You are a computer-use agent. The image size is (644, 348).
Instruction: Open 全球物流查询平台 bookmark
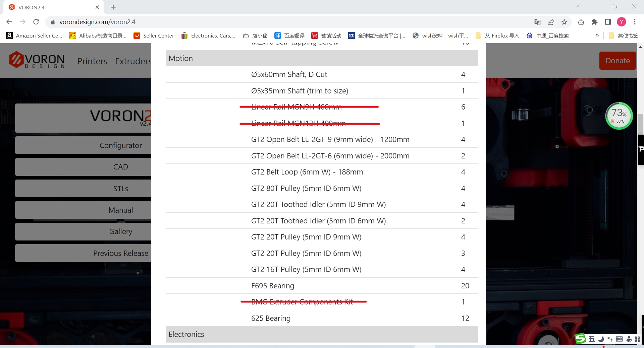point(377,36)
